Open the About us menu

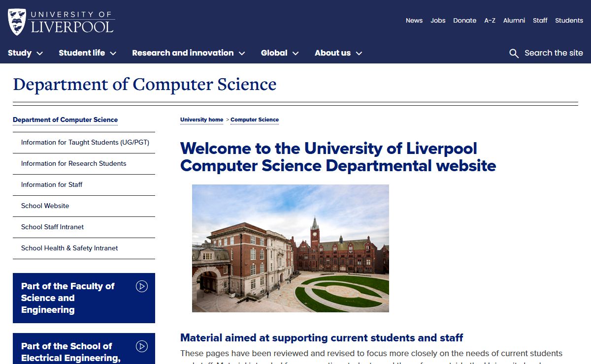click(x=333, y=53)
